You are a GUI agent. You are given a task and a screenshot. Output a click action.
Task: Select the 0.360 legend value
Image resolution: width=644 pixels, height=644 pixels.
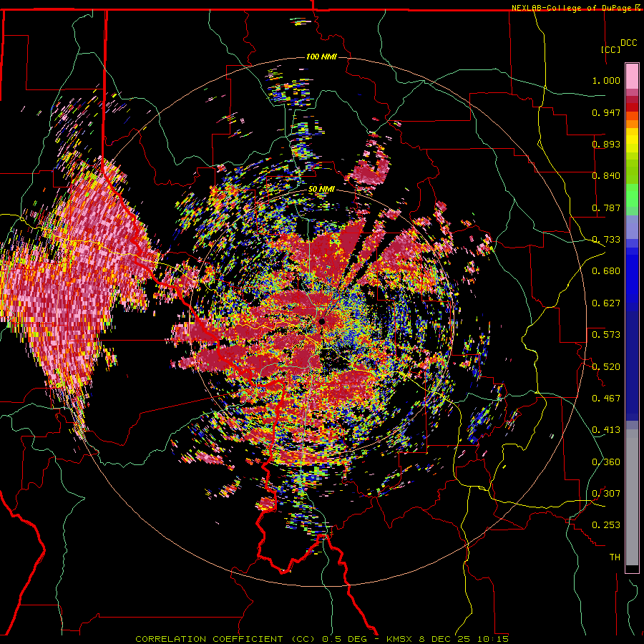(x=606, y=462)
